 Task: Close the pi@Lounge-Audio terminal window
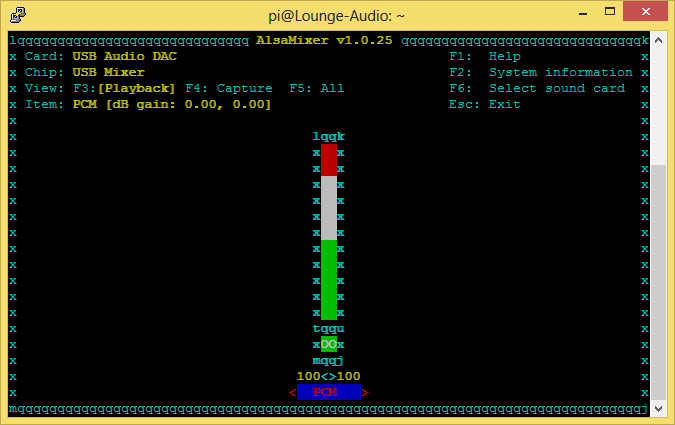click(645, 11)
